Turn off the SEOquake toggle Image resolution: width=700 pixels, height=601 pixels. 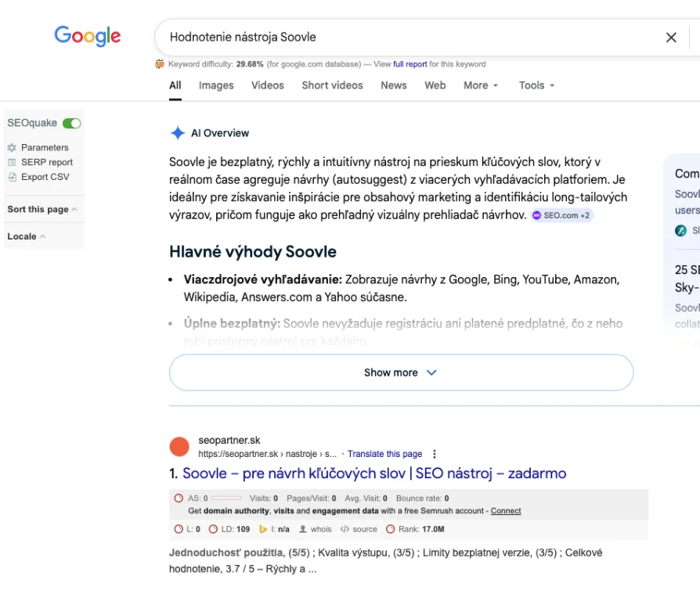click(72, 123)
